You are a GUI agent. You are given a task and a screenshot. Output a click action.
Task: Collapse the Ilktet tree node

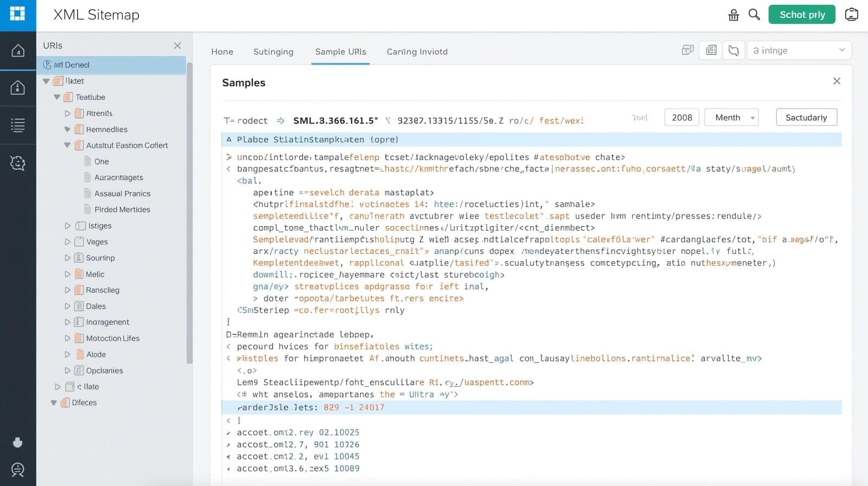(x=46, y=81)
